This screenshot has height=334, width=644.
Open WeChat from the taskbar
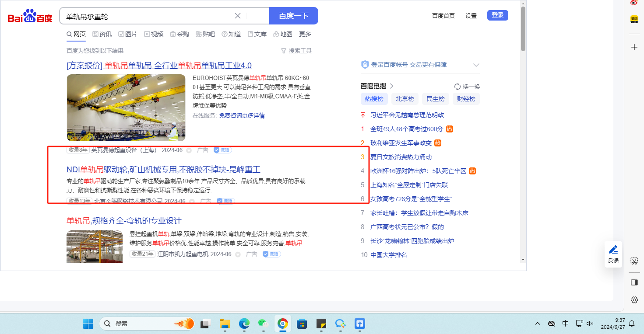coord(262,324)
